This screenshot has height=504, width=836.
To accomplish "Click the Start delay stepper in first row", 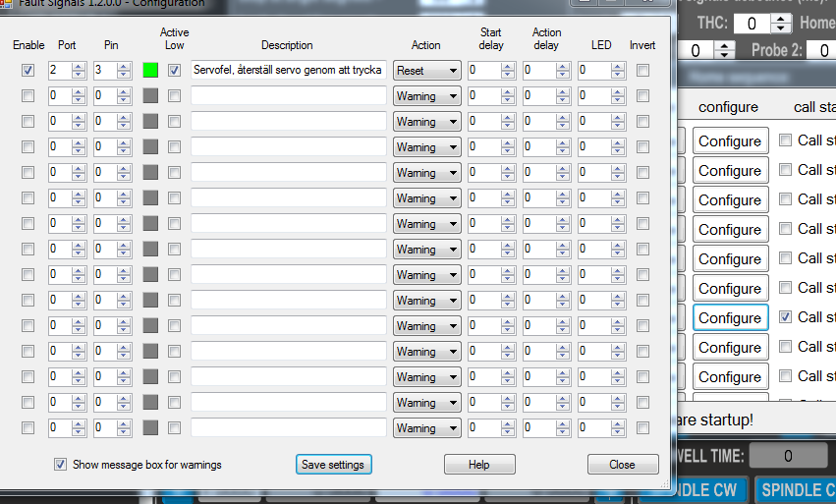I will pyautogui.click(x=491, y=71).
